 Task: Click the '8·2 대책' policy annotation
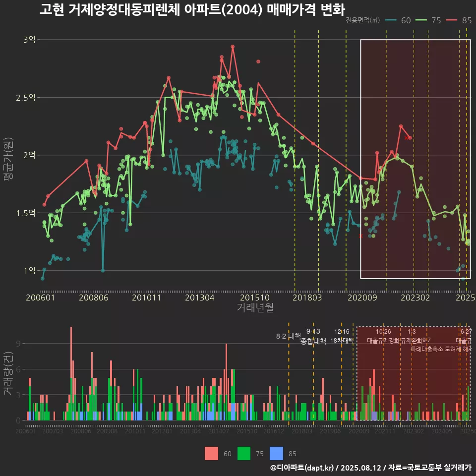coord(289,336)
